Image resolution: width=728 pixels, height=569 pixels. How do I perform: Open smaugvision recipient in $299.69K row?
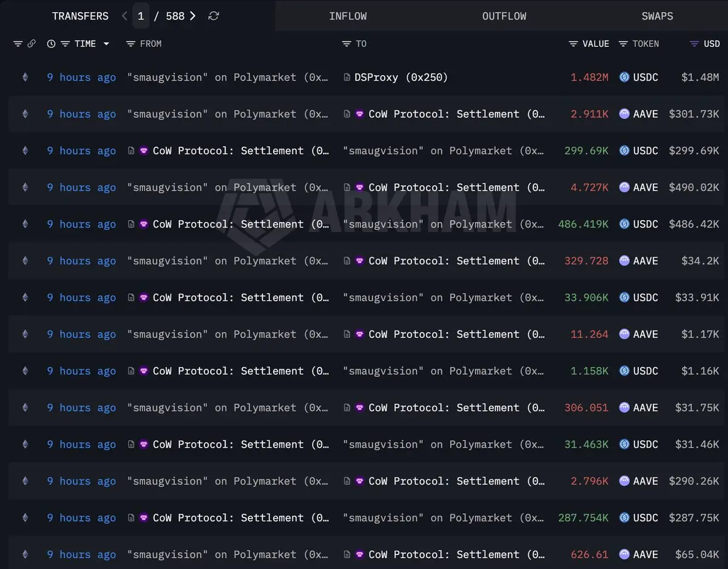point(443,151)
